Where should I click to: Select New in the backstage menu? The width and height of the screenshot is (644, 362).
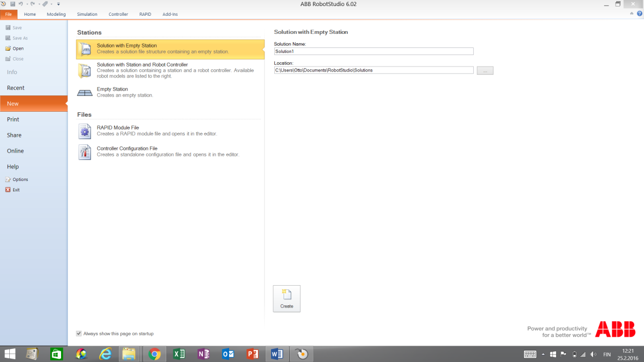click(x=34, y=104)
